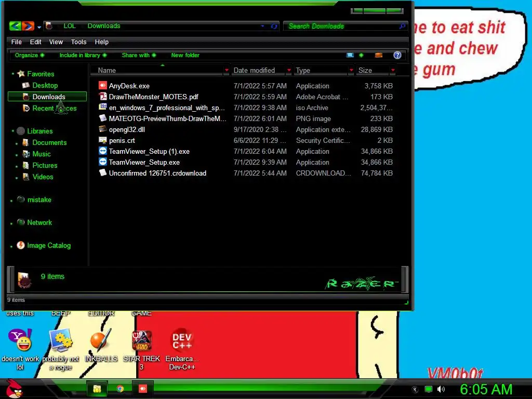532x399 pixels.
Task: Click the search magnifier icon
Action: pos(403,26)
